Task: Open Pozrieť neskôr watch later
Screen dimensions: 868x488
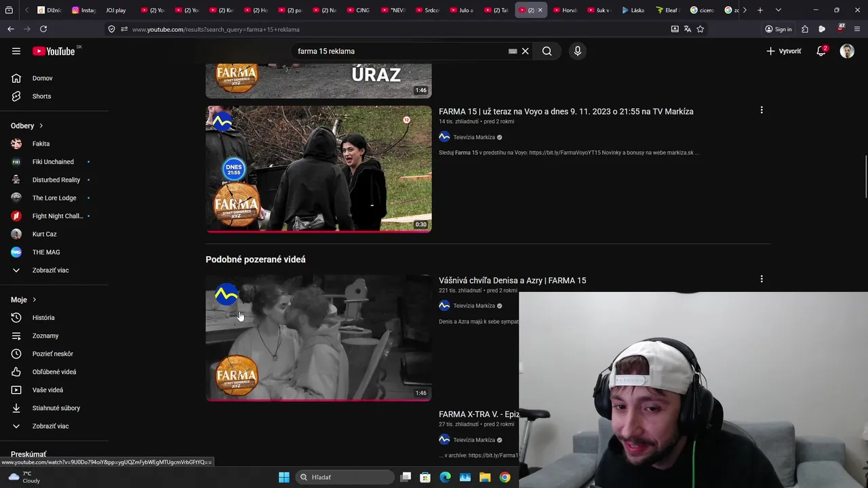Action: 54,354
